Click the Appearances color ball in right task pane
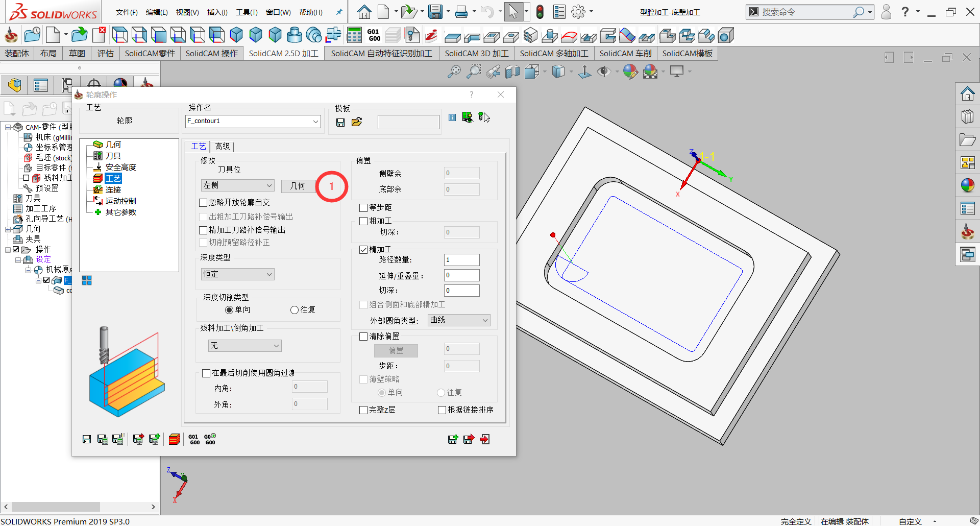Screen dimensions: 980x526 [x=968, y=185]
